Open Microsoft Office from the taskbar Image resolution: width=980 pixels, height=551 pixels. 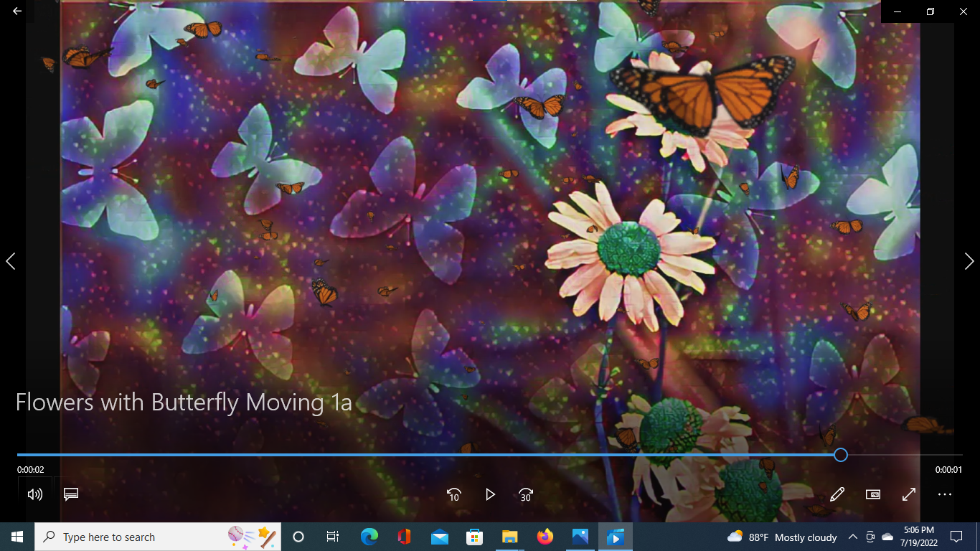tap(404, 537)
